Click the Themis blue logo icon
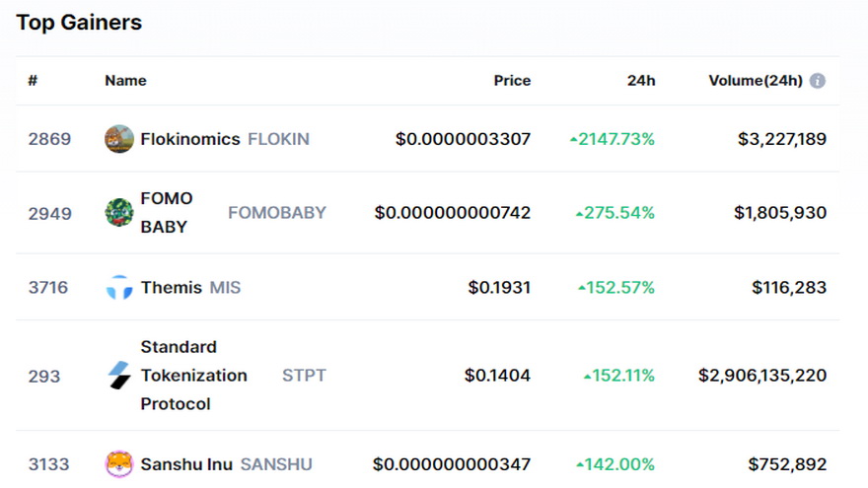 119,287
